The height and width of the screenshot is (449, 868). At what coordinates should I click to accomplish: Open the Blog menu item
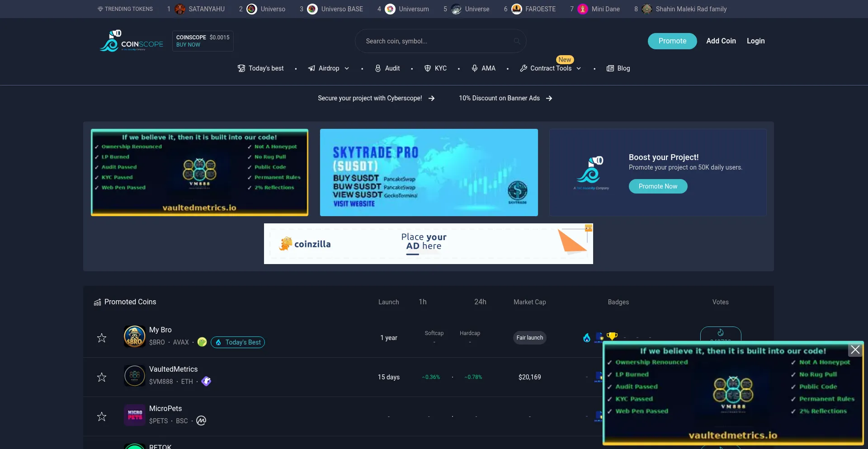[618, 68]
